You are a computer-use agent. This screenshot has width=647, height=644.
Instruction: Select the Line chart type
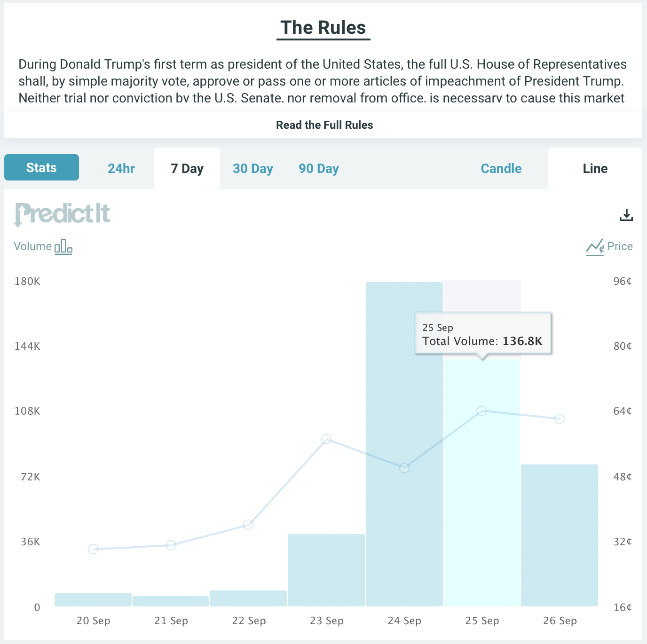[595, 168]
